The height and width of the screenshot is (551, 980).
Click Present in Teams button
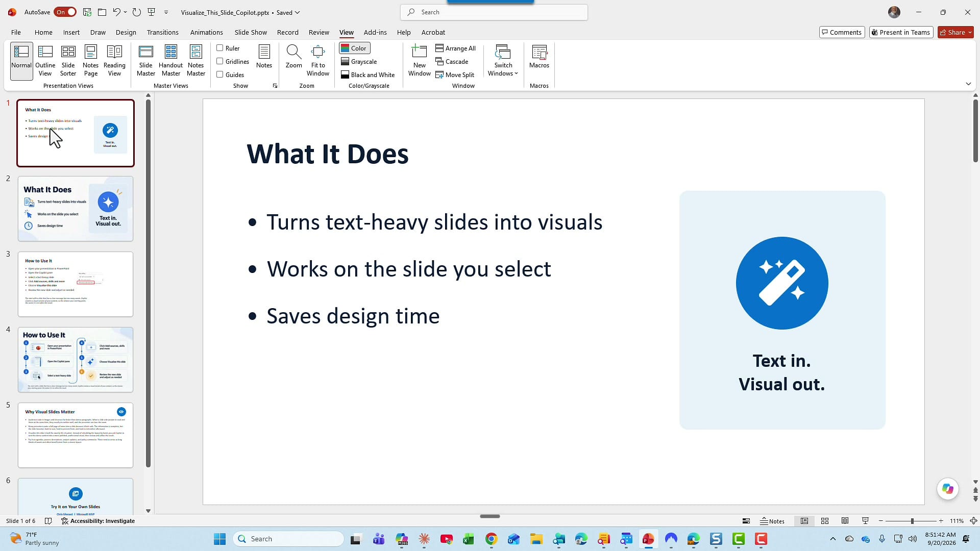(x=901, y=32)
